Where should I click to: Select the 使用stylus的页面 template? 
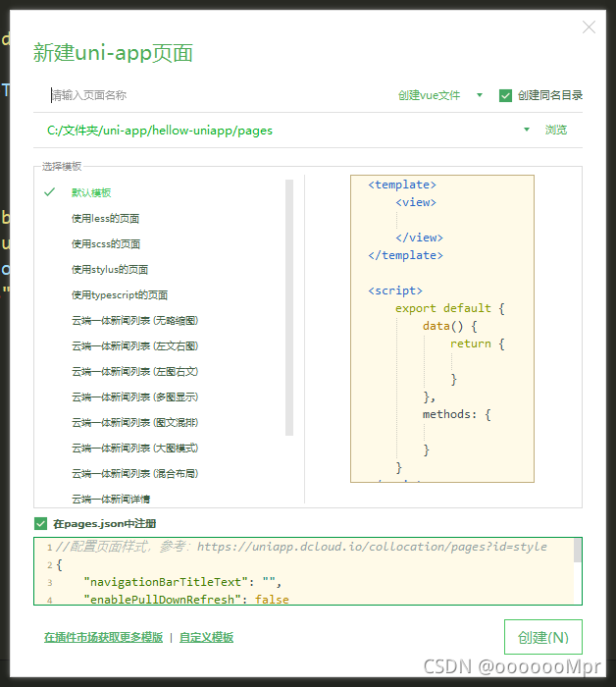click(110, 269)
